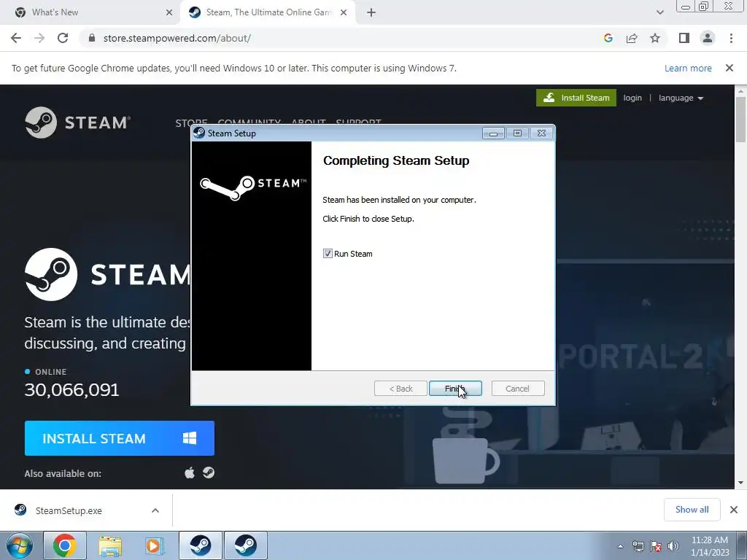Click the blue INSTALL STEAM button
This screenshot has height=560, width=747.
tap(119, 438)
